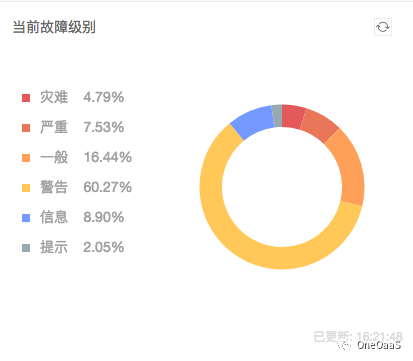Select the 警告 legend label
Screen dimensions: 413x361
click(x=54, y=187)
